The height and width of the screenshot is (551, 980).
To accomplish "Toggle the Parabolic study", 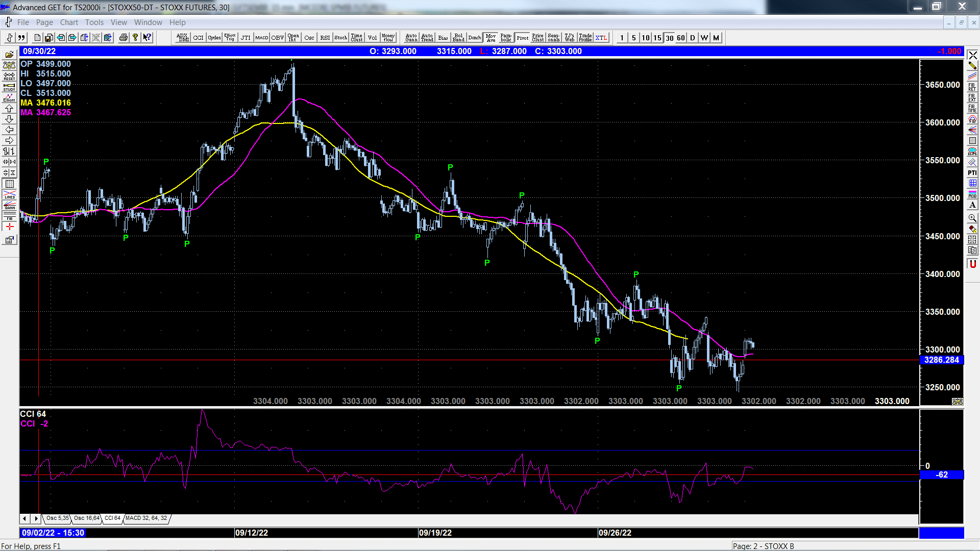I will coord(506,38).
